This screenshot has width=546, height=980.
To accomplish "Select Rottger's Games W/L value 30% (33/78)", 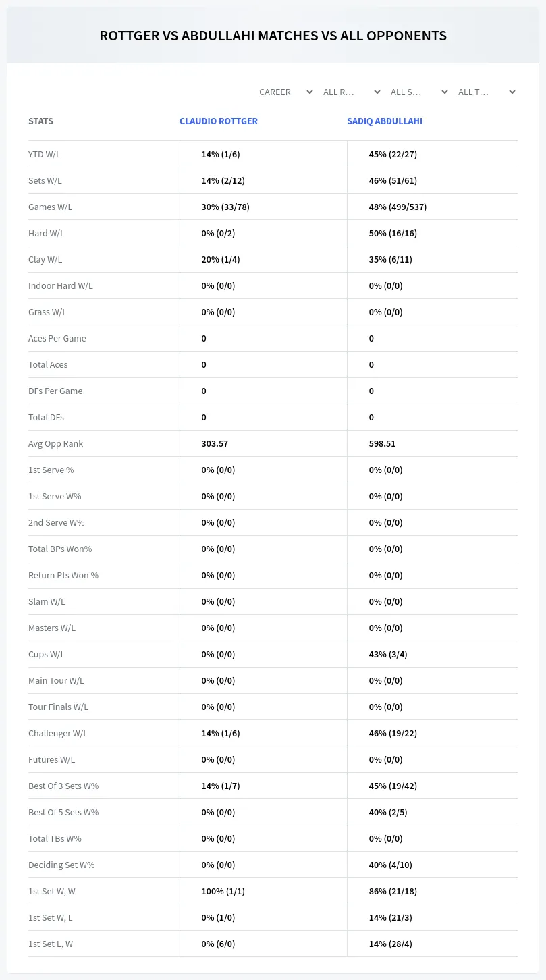I will (225, 207).
